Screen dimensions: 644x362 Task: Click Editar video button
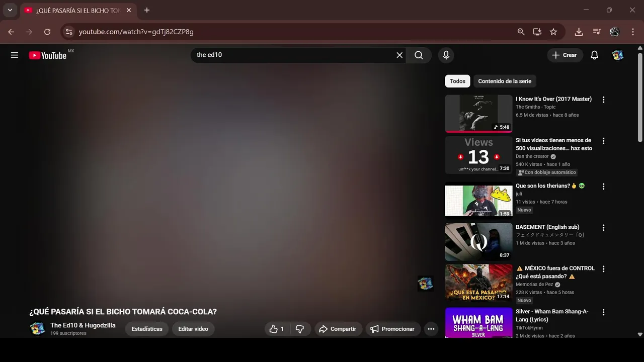(x=193, y=329)
